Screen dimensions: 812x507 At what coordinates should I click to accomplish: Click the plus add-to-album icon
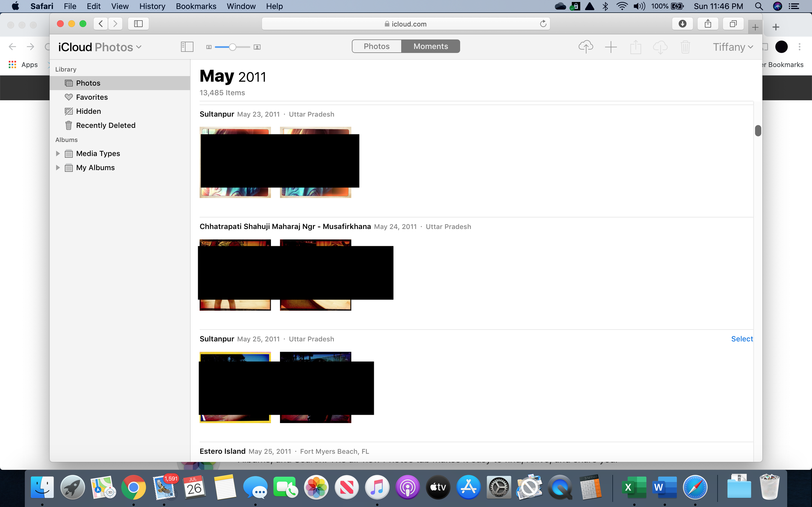coord(611,47)
